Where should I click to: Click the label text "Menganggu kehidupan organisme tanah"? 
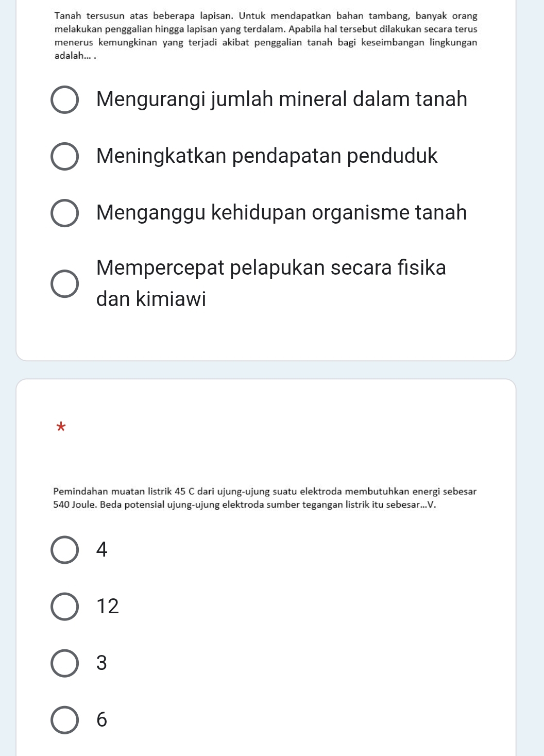(x=281, y=212)
